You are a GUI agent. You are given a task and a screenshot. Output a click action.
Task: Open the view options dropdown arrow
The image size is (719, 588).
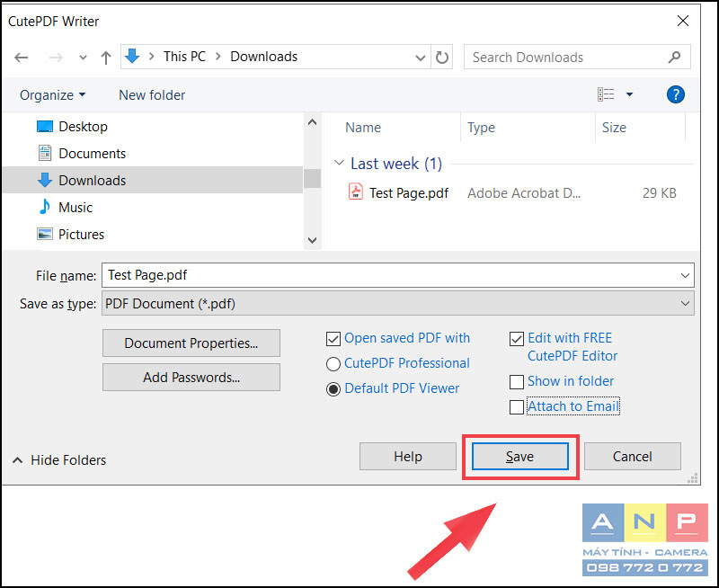(630, 94)
